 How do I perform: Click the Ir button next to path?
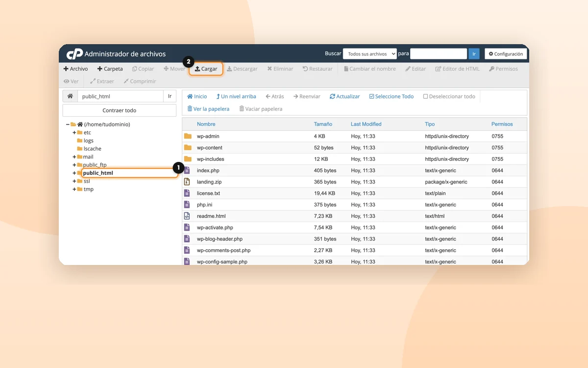coord(170,96)
